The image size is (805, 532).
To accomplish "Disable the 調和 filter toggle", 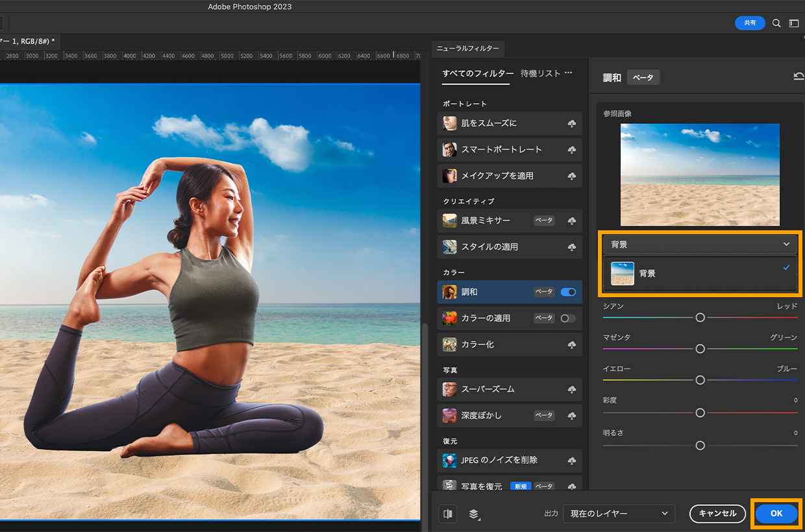I will (567, 292).
